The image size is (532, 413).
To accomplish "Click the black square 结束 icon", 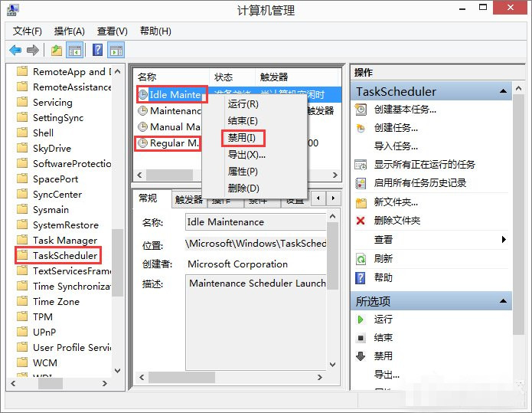I will (x=361, y=338).
